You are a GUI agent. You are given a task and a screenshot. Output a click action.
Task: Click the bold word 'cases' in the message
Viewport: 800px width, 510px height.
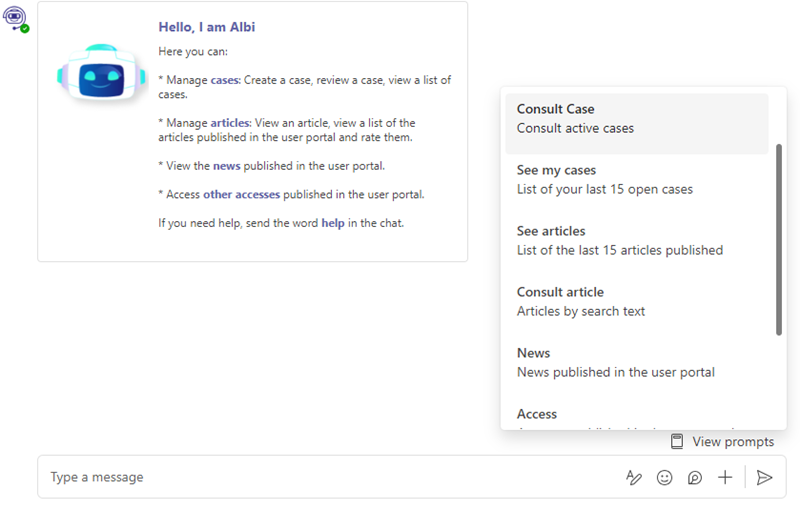point(225,80)
